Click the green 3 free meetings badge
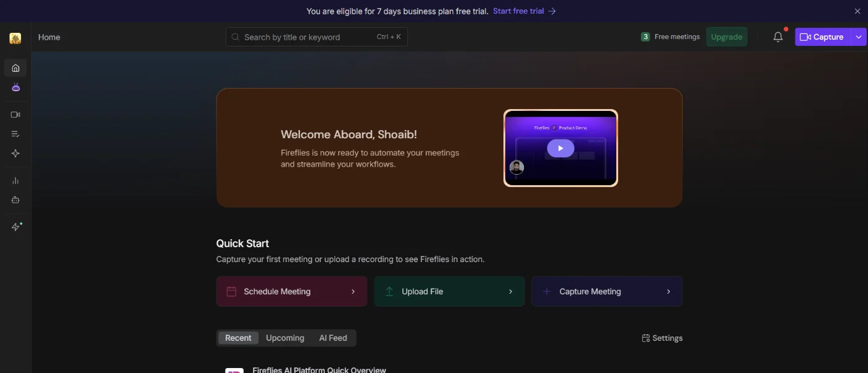This screenshot has height=373, width=868. pyautogui.click(x=645, y=37)
